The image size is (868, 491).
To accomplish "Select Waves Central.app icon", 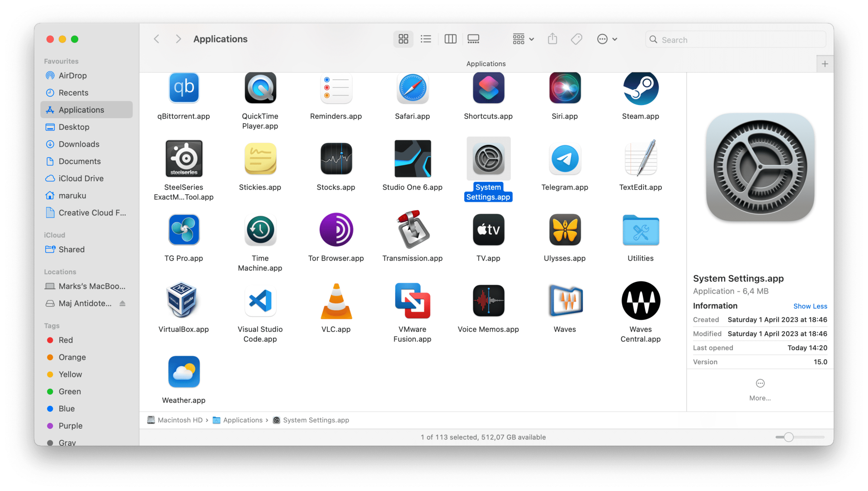I will pyautogui.click(x=641, y=300).
